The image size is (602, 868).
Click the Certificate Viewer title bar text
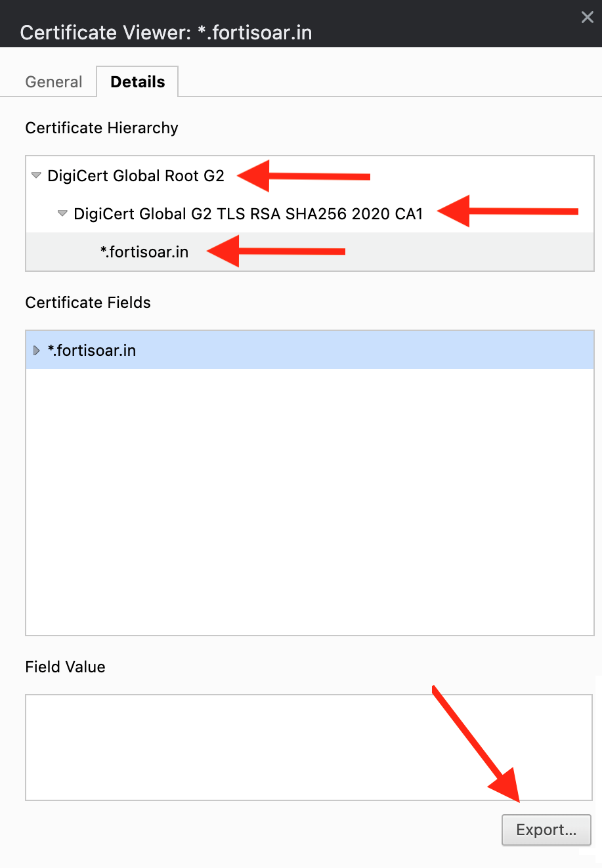(166, 33)
